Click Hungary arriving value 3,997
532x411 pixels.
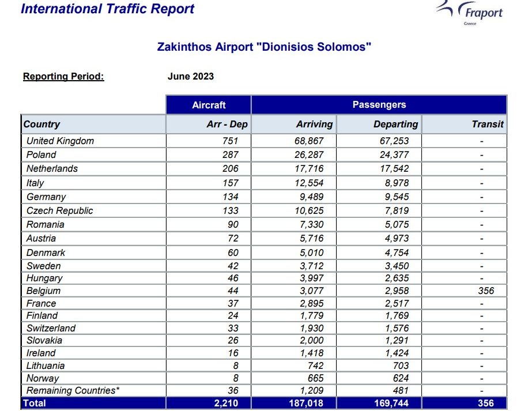[312, 278]
